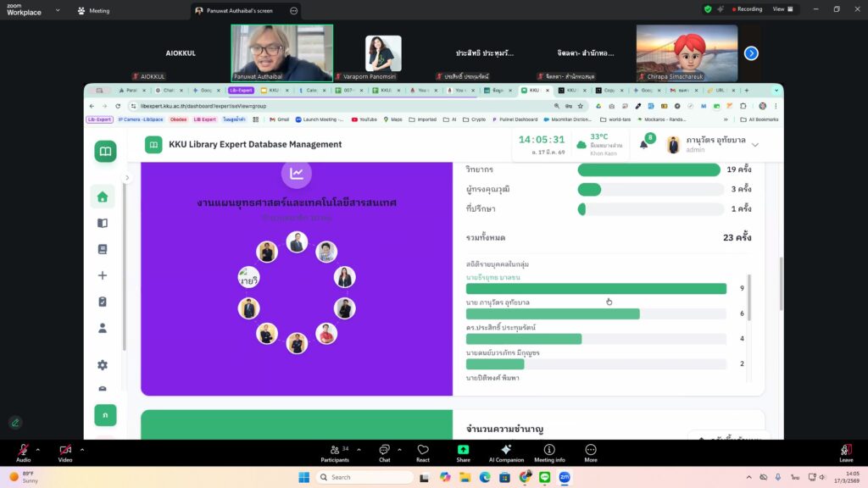This screenshot has height=488, width=868.
Task: Click the next arrow in participant video strip
Action: click(751, 53)
